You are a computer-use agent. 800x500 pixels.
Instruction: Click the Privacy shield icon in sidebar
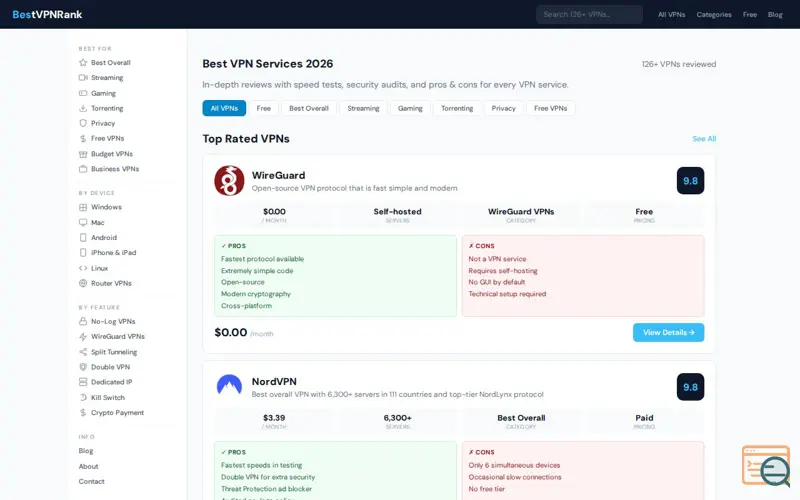pos(83,123)
